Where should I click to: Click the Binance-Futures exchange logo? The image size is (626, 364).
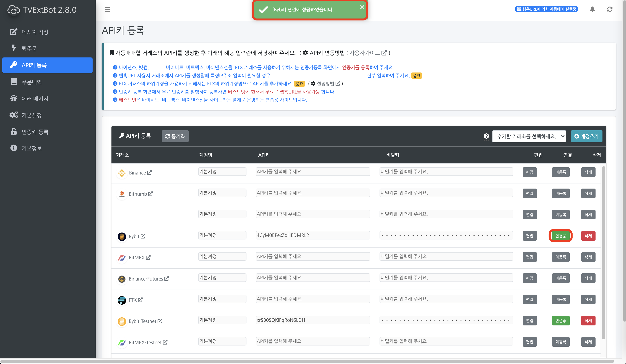coord(122,279)
